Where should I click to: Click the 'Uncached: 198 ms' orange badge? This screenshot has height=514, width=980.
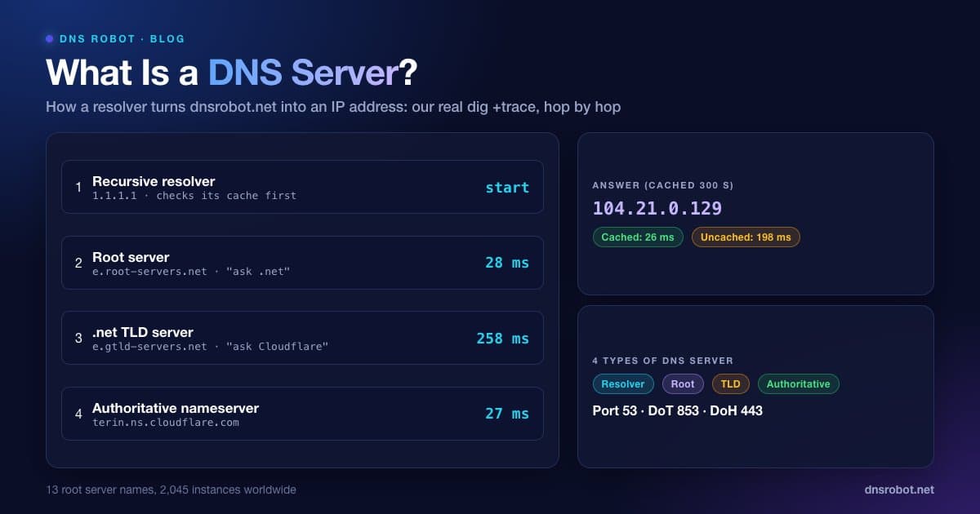pyautogui.click(x=746, y=237)
